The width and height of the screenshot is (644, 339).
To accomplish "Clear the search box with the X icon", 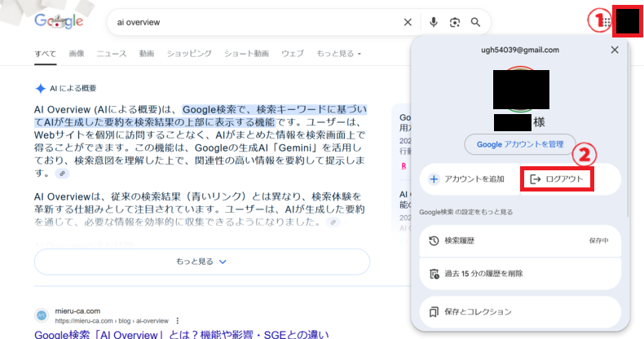I will point(408,22).
